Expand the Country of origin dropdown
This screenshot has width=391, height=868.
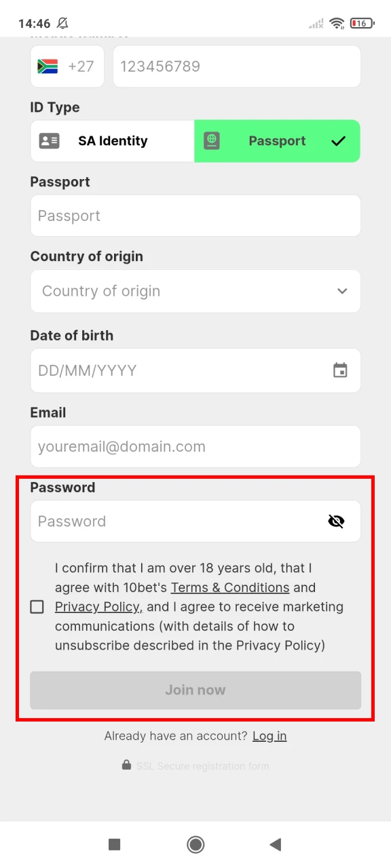coord(195,291)
